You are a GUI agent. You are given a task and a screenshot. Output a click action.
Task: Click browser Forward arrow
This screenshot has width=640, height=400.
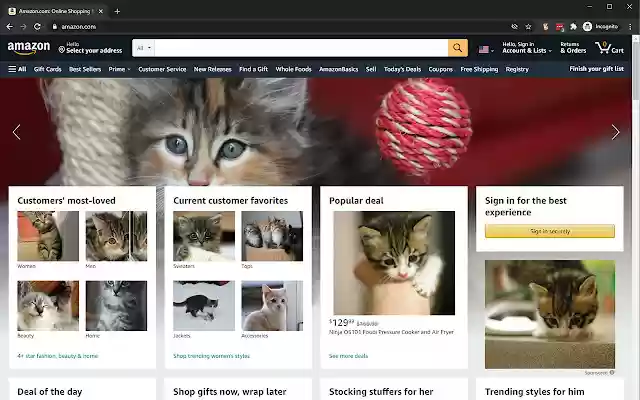[23, 27]
